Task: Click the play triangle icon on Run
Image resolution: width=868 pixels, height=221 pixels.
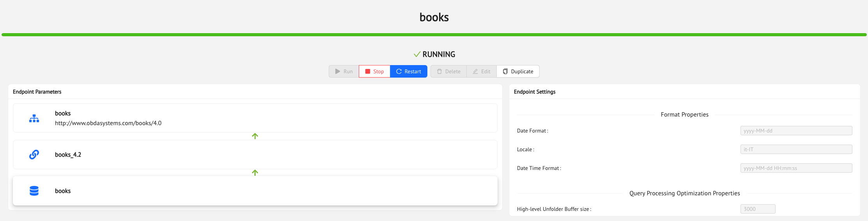Action: tap(338, 71)
